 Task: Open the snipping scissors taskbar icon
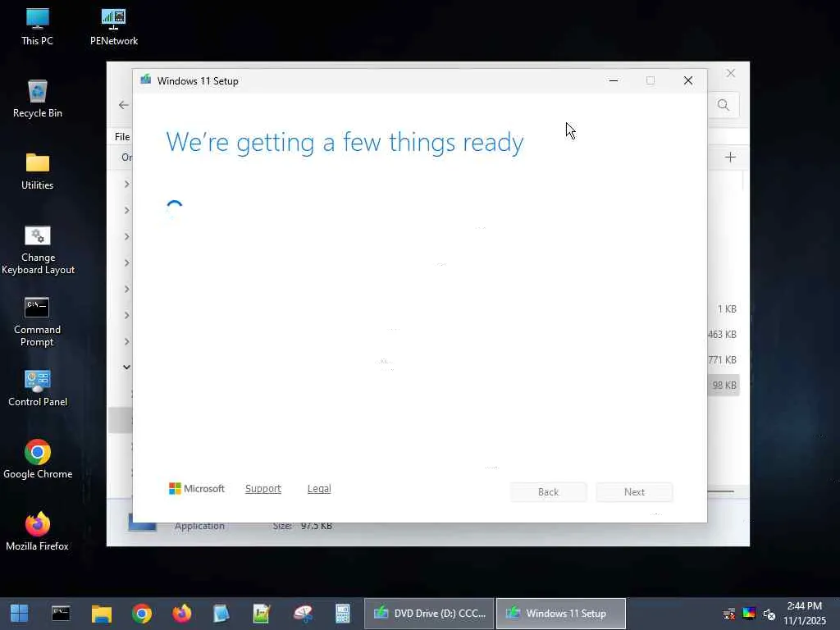click(x=303, y=614)
